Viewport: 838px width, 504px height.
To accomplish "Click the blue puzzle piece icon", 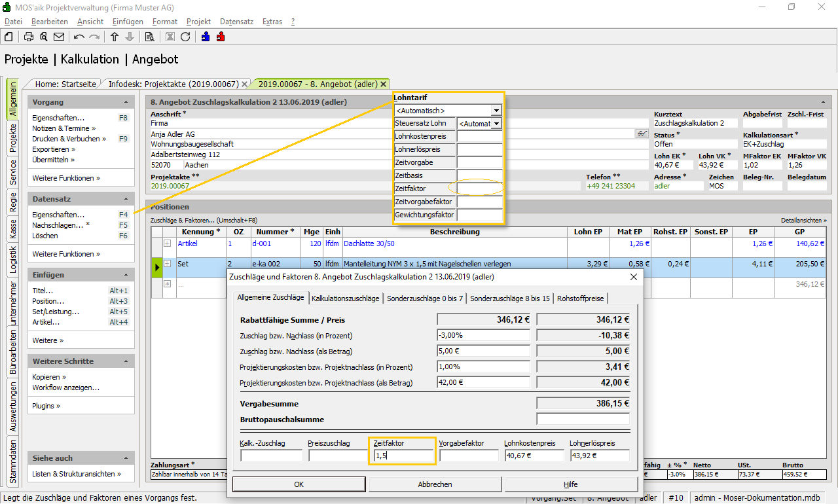I will 206,37.
